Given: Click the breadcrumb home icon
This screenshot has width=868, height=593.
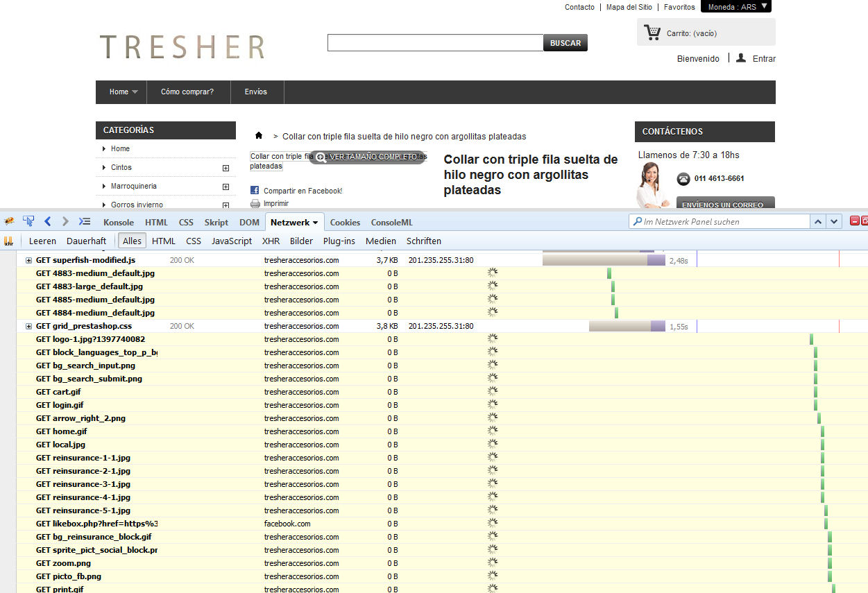Looking at the screenshot, I should click(x=259, y=136).
